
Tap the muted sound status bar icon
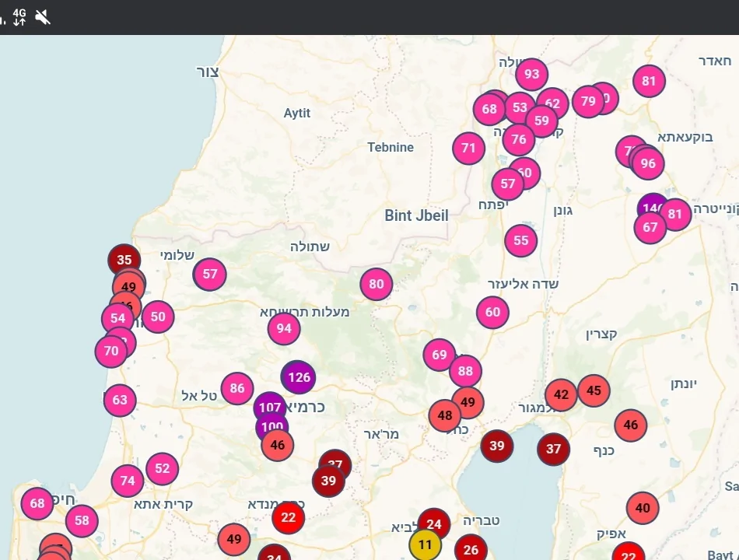[43, 17]
